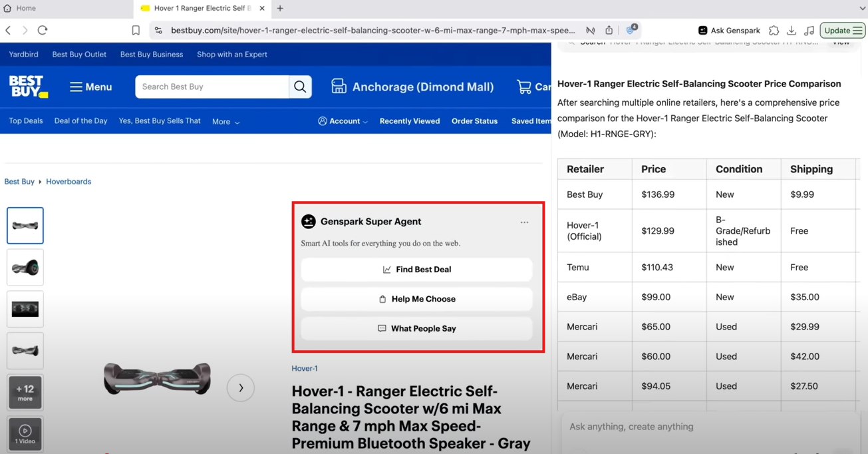The height and width of the screenshot is (454, 868).
Task: Click the Hover-1 brand link
Action: click(x=304, y=368)
